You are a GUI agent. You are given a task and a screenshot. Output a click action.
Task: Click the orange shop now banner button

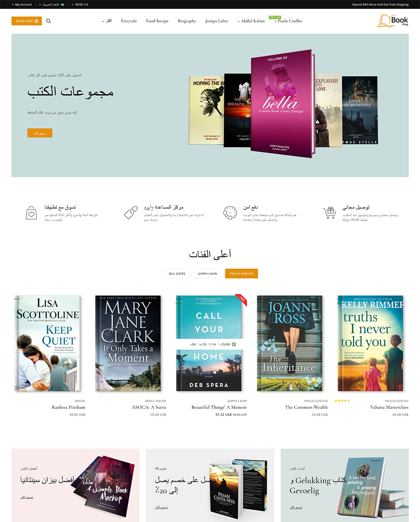coord(40,133)
